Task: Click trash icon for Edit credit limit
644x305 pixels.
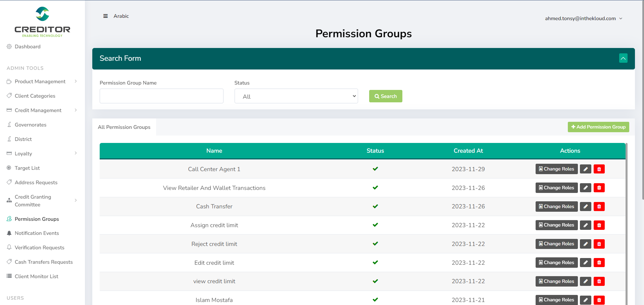Action: 599,263
